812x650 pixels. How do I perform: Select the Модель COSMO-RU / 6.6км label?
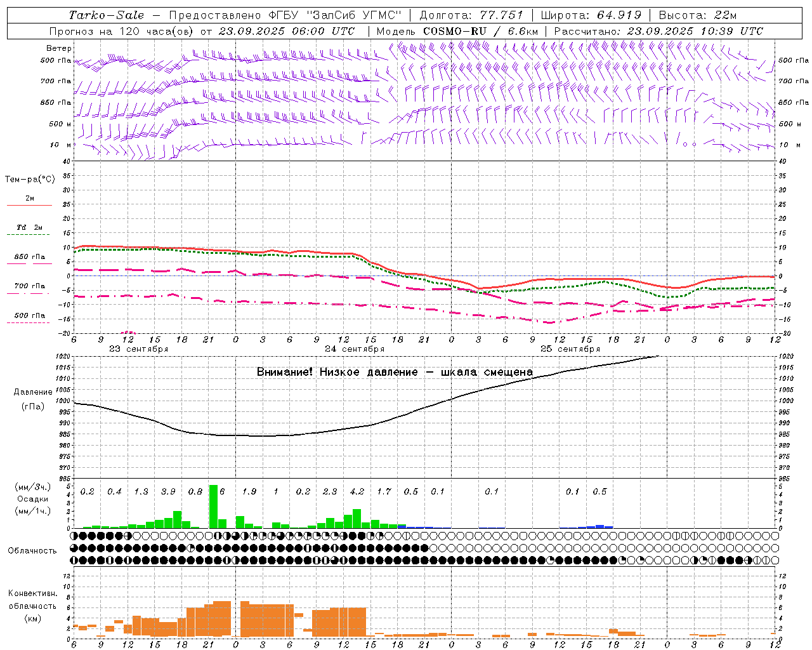[457, 31]
